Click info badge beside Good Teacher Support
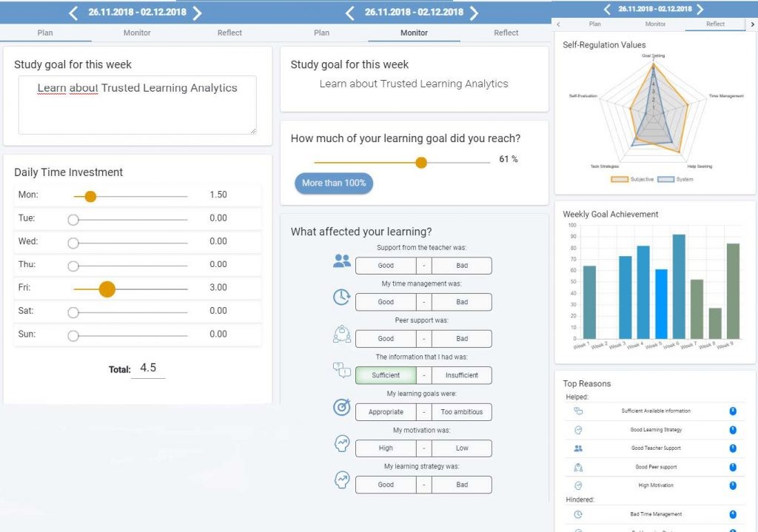758x532 pixels. tap(732, 448)
